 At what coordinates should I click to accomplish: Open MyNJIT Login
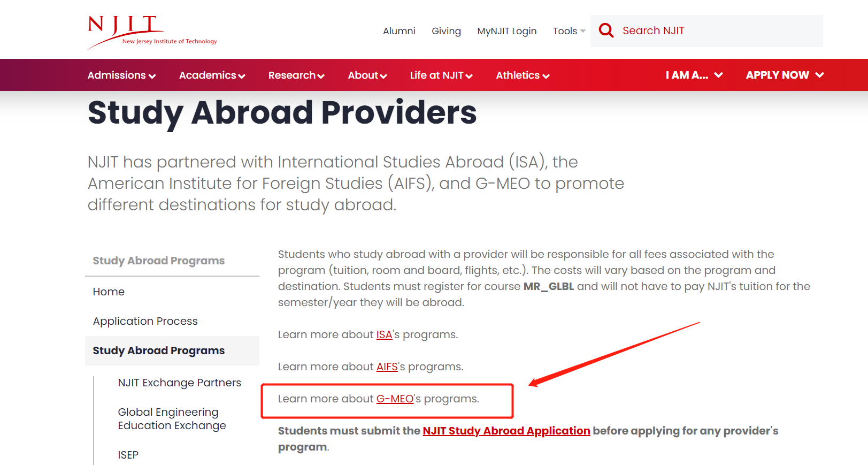(506, 31)
